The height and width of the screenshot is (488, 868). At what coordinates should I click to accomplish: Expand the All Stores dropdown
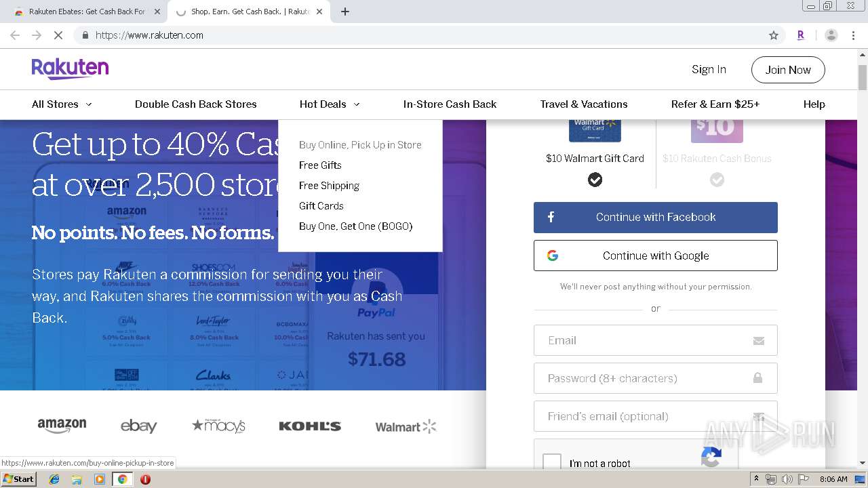[62, 104]
